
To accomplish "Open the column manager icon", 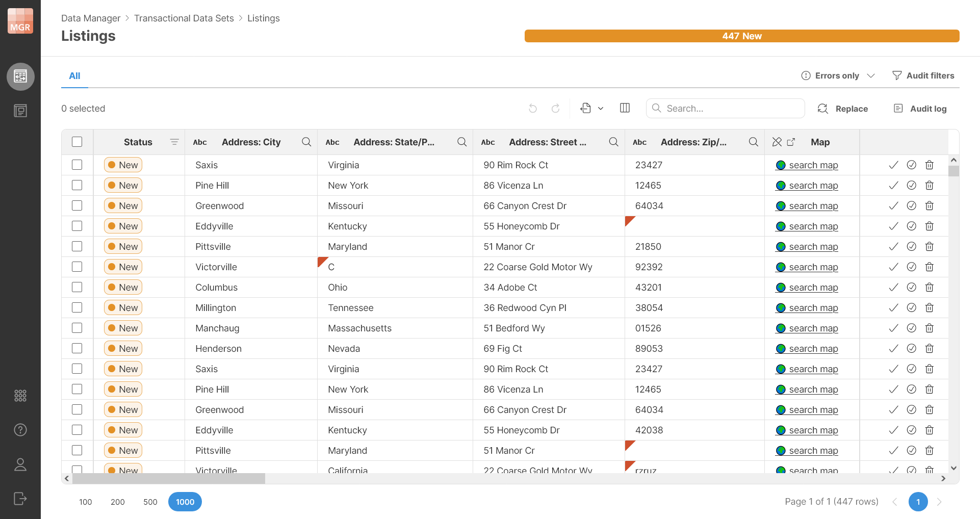I will 624,108.
